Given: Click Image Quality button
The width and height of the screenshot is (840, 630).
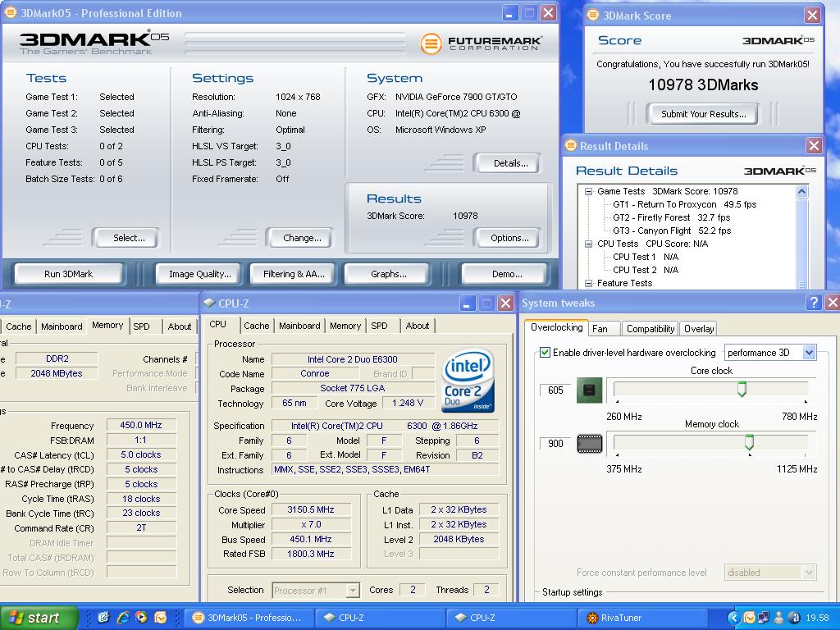Looking at the screenshot, I should click(200, 274).
